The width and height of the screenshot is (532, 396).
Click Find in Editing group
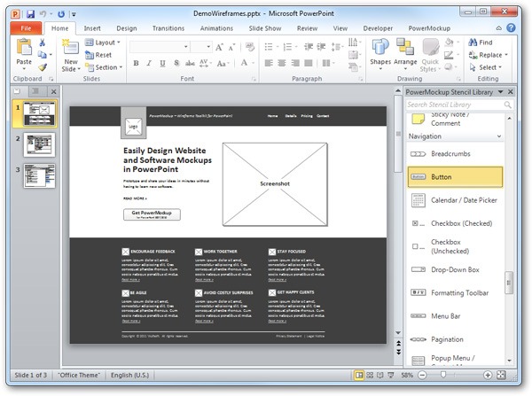[x=481, y=43]
